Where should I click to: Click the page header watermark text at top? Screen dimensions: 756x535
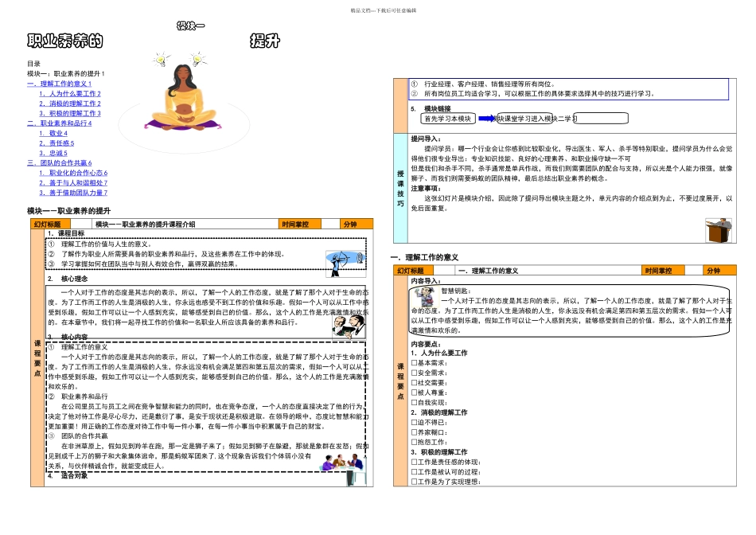pos(384,10)
